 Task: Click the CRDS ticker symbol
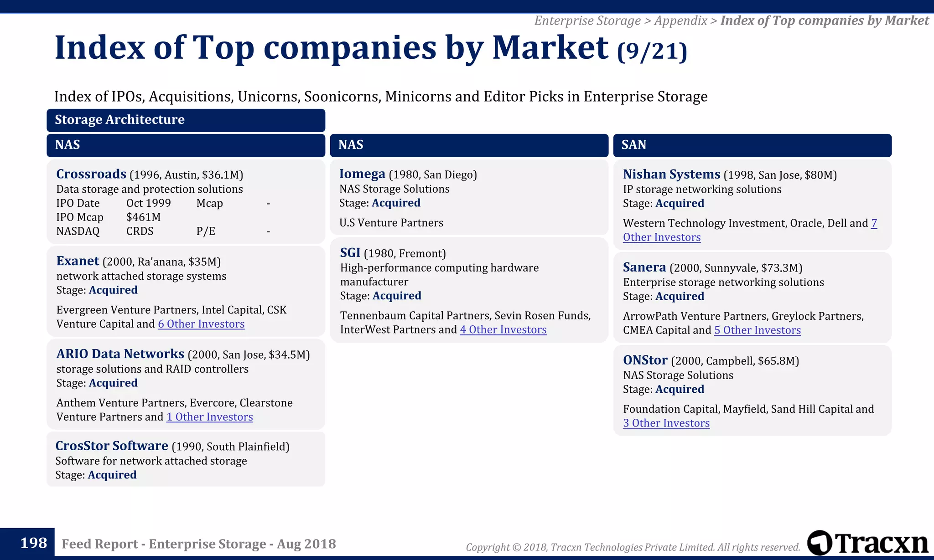coord(140,231)
